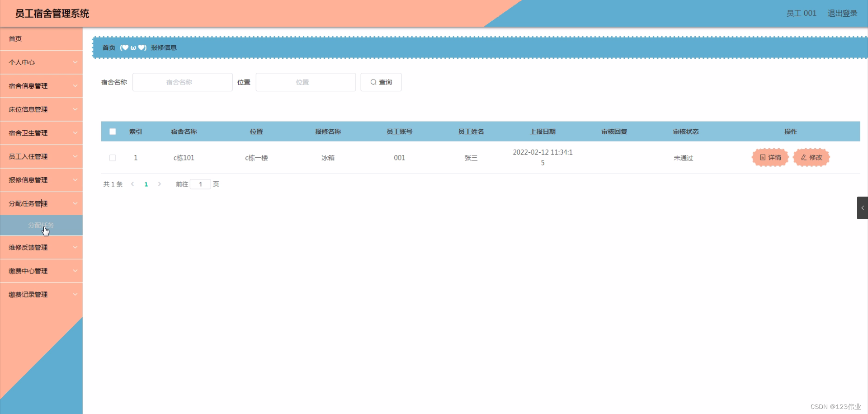Click the next page arrow in pagination

point(159,184)
